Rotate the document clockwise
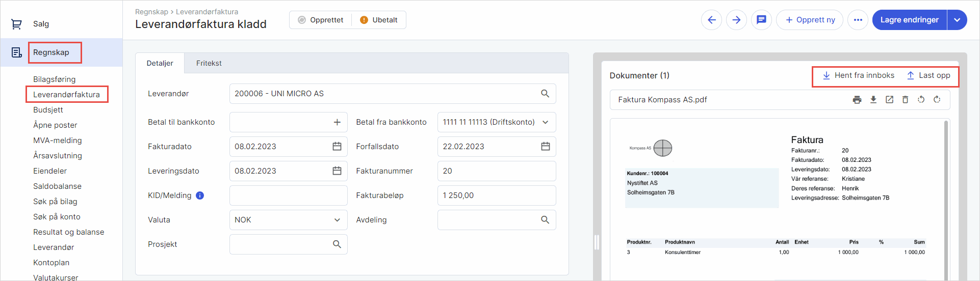Image resolution: width=980 pixels, height=281 pixels. [937, 100]
